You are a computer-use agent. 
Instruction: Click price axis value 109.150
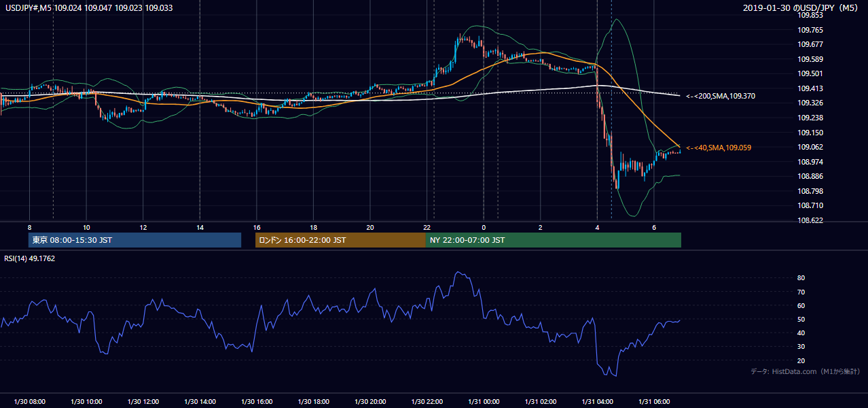(x=810, y=133)
